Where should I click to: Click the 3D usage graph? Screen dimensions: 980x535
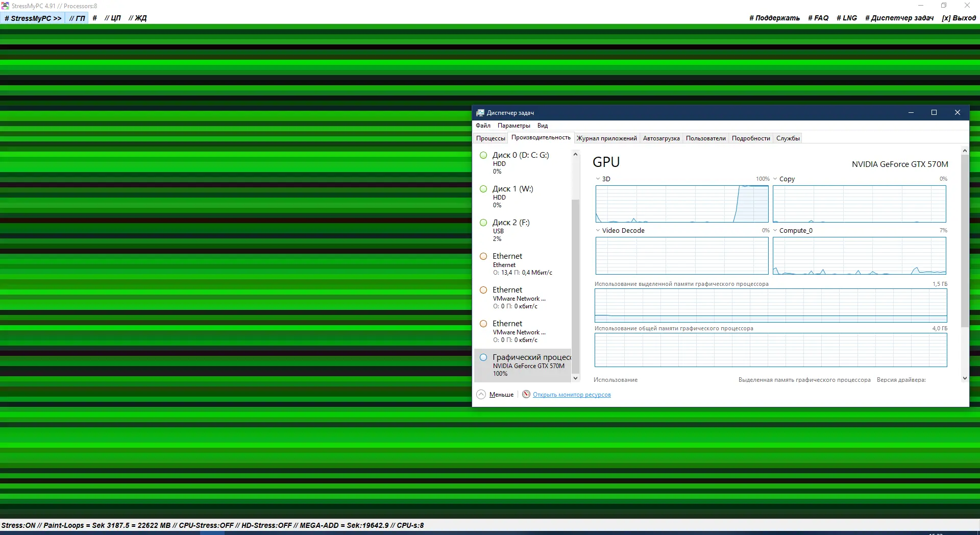[682, 204]
